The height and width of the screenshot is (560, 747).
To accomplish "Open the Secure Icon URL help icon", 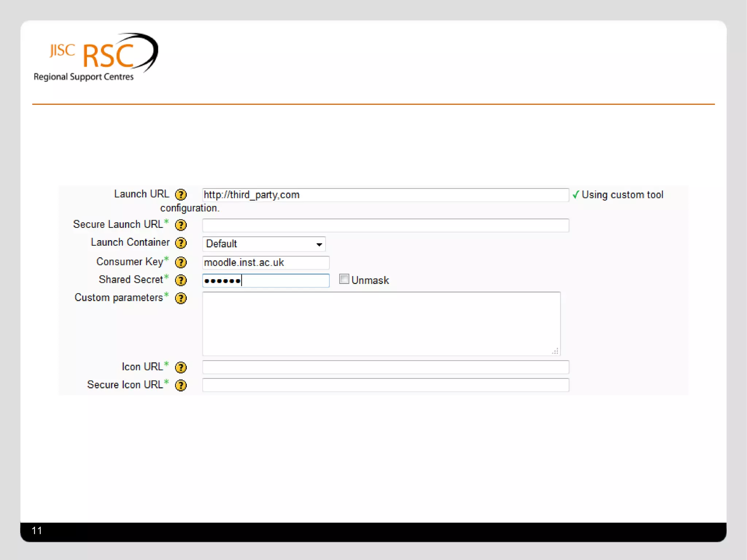I will click(181, 385).
